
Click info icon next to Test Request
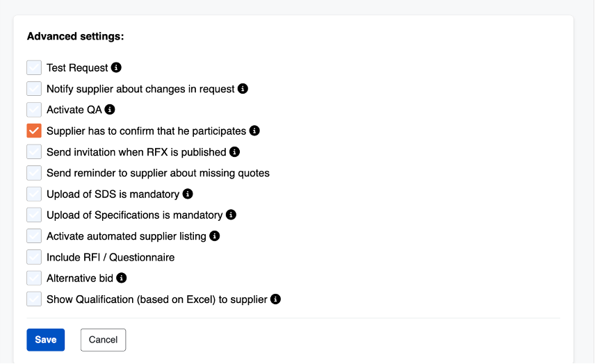coord(116,67)
